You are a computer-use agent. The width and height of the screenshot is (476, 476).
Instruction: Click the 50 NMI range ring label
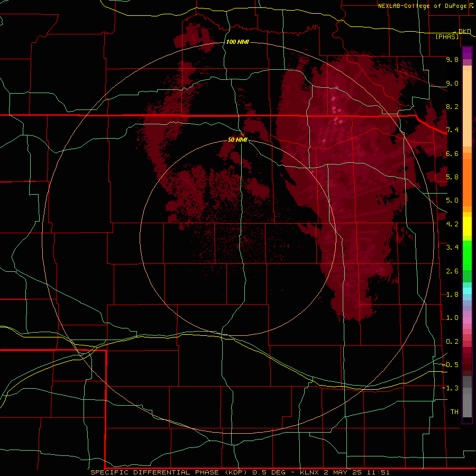[x=237, y=140]
